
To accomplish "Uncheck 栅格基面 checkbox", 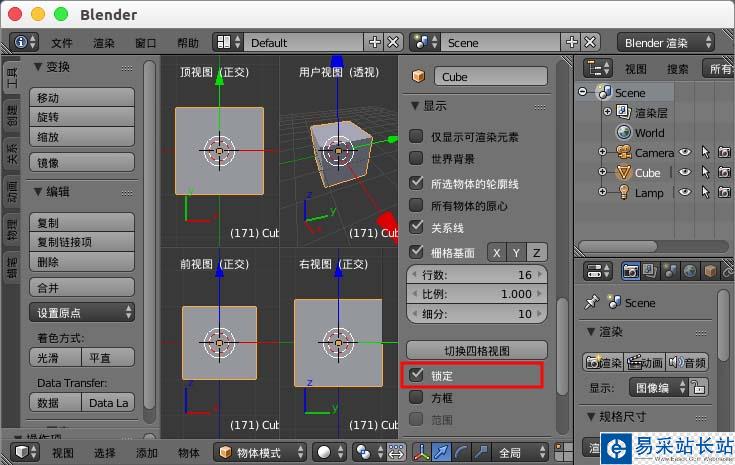I will (416, 253).
